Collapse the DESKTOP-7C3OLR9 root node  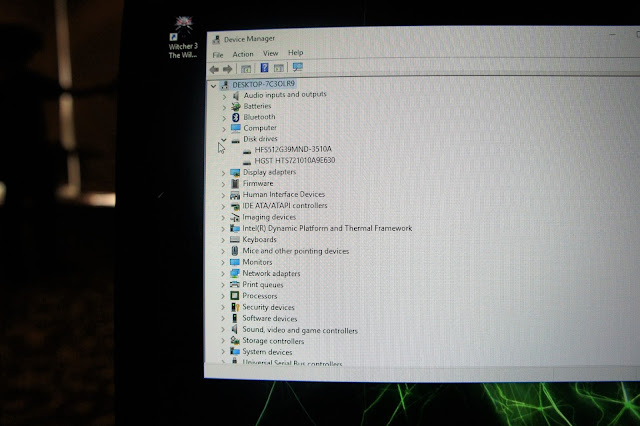pos(213,86)
